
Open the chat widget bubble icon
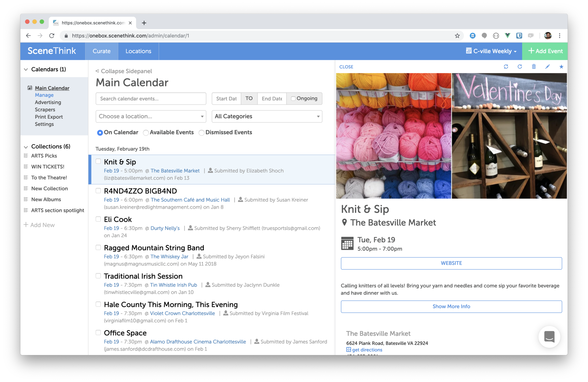point(549,337)
